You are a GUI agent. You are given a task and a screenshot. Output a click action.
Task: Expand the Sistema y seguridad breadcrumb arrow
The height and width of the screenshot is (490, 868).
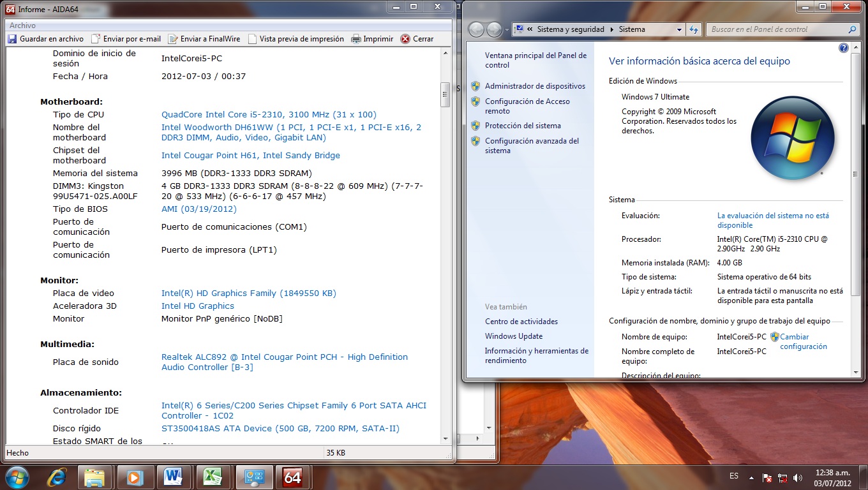click(612, 29)
